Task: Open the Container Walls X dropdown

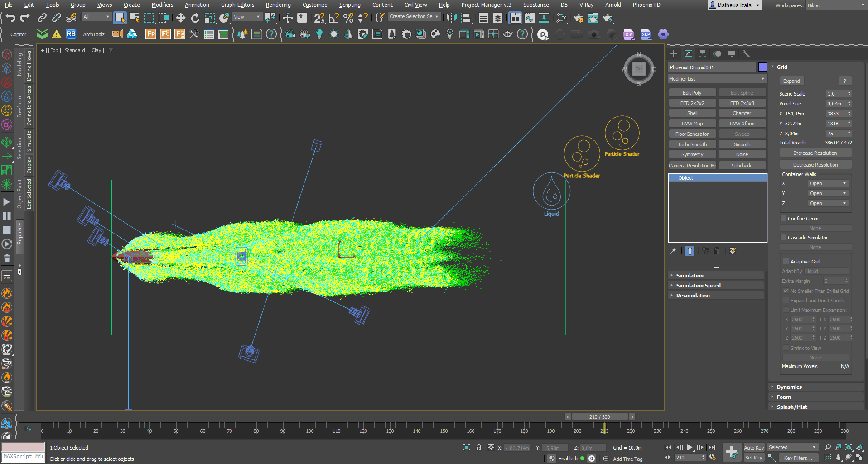Action: (828, 183)
